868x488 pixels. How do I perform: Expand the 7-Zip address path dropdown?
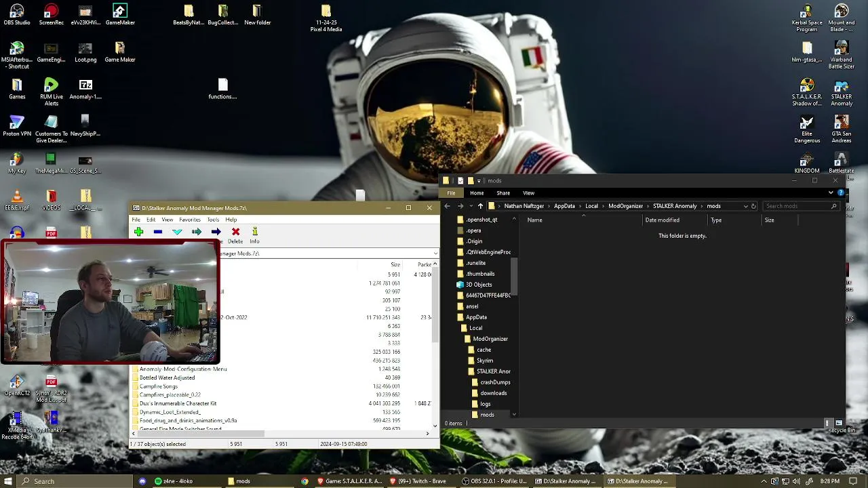435,253
